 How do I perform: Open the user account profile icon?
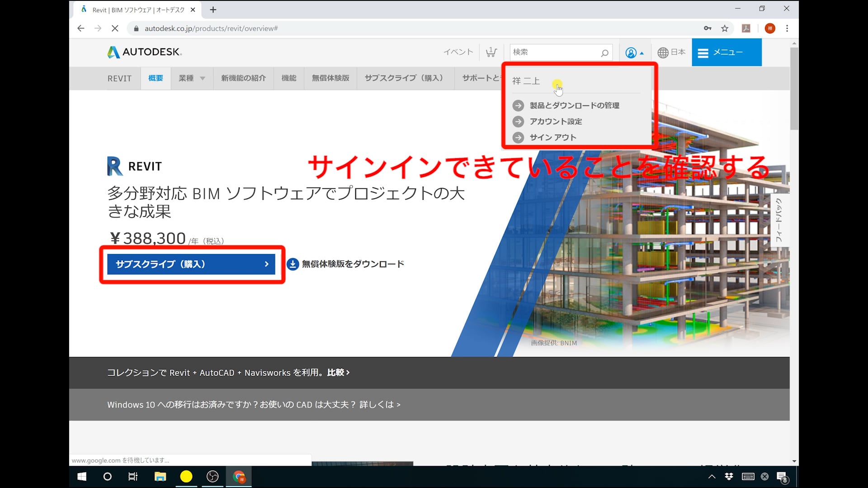tap(631, 53)
